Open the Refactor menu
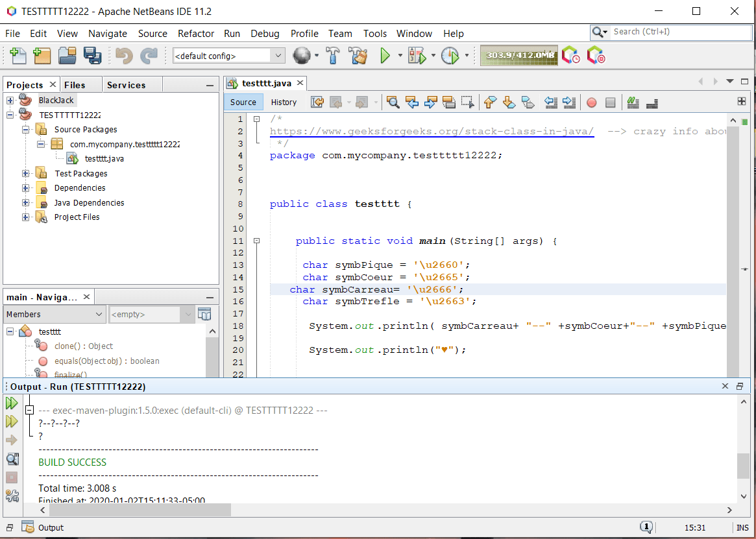Screen dimensions: 756x539 tap(195, 34)
